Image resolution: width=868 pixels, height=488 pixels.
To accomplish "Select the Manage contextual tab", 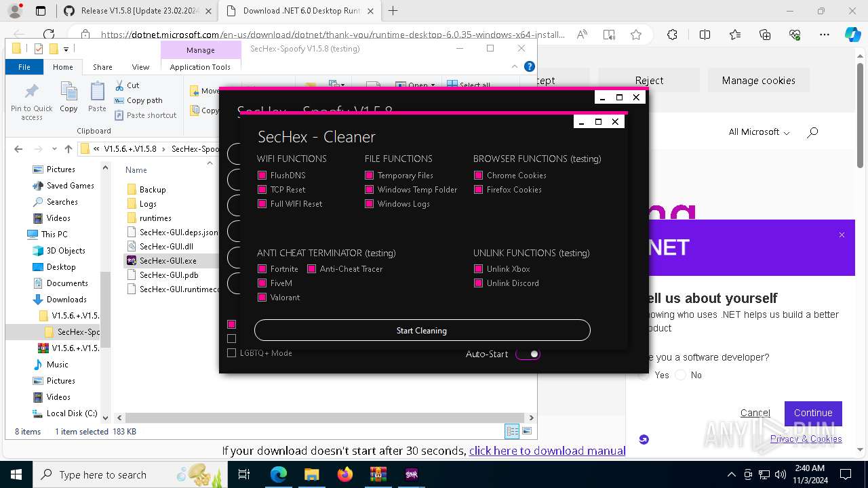I will click(201, 50).
